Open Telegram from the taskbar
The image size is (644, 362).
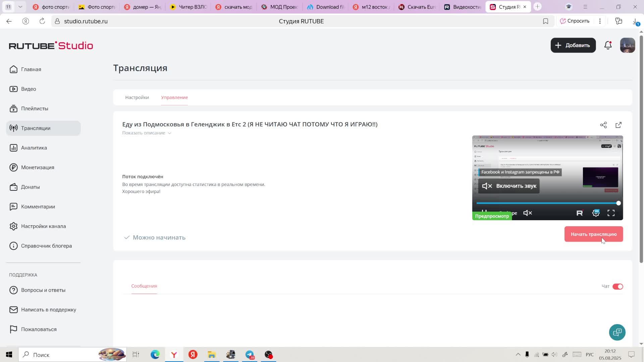(x=250, y=355)
